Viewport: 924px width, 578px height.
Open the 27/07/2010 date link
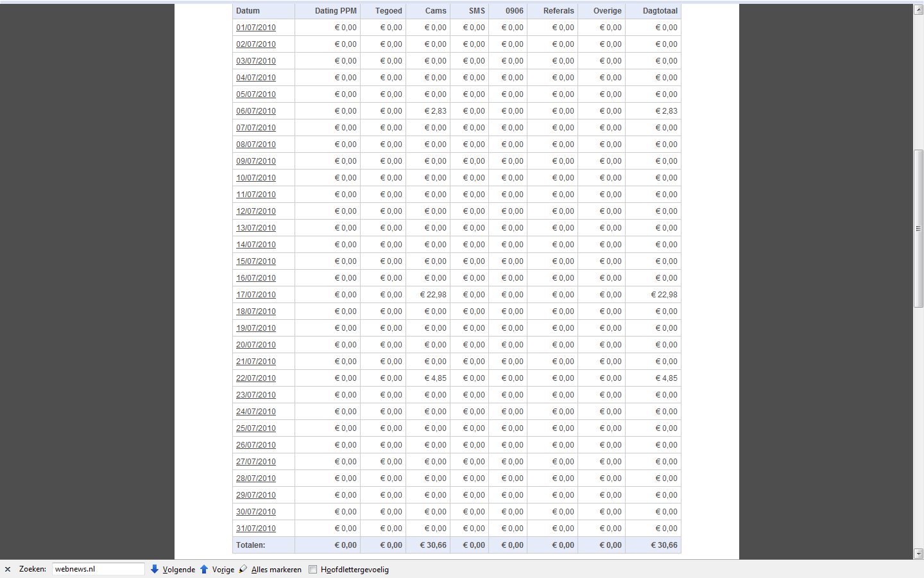pyautogui.click(x=256, y=462)
